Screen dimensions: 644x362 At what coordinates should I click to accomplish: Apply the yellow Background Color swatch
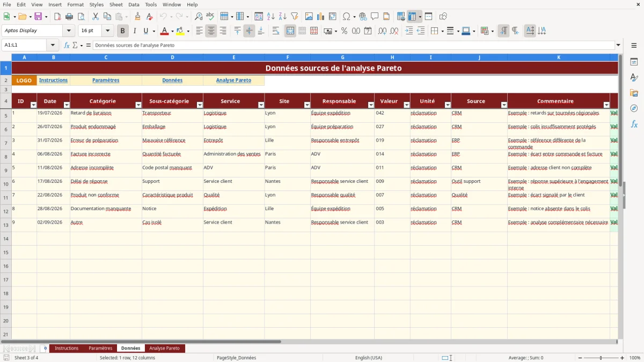180,31
